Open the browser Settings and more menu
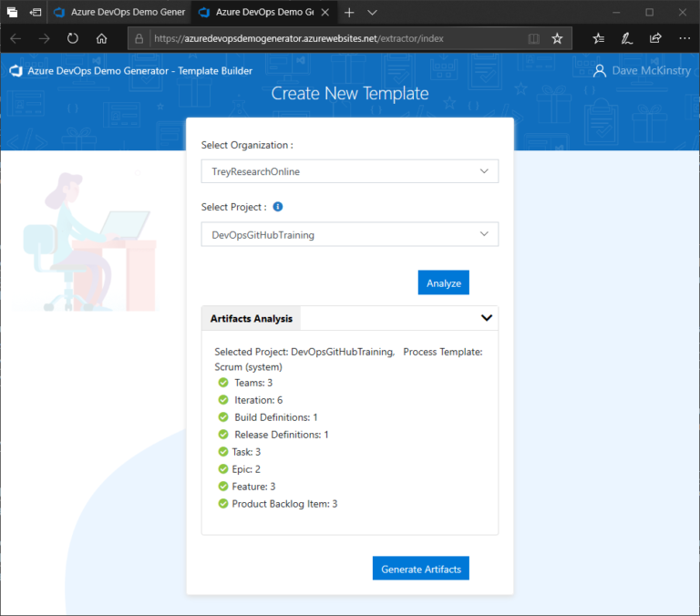 tap(683, 38)
